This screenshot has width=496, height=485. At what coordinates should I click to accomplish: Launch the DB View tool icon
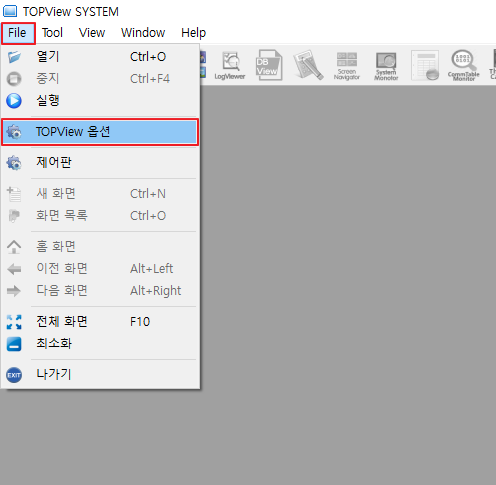click(x=269, y=65)
